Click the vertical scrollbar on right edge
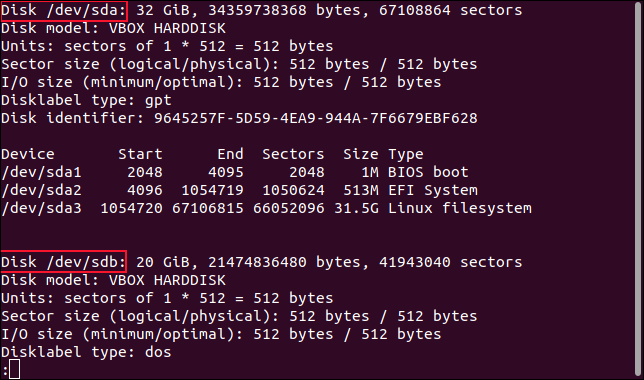 (x=638, y=189)
